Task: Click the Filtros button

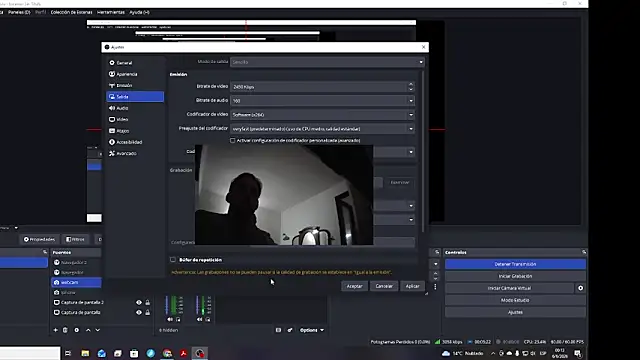Action: (x=76, y=239)
